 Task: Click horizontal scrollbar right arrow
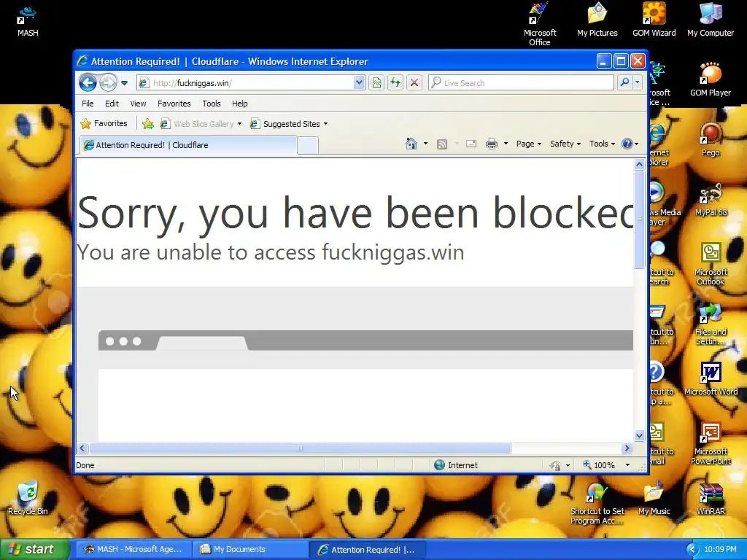click(627, 448)
